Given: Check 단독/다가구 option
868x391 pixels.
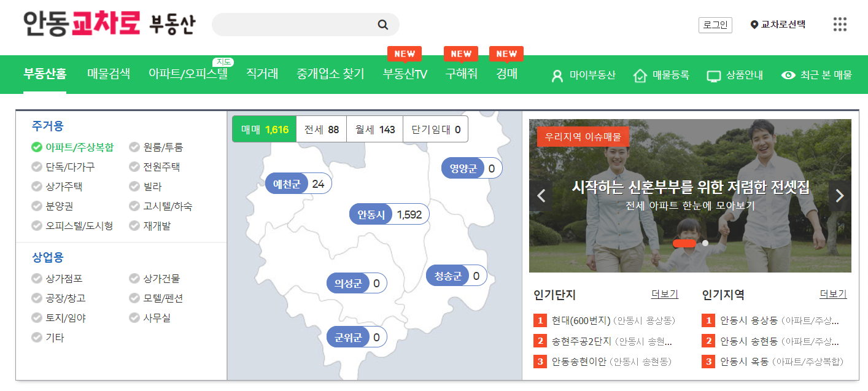Looking at the screenshot, I should click(x=63, y=167).
